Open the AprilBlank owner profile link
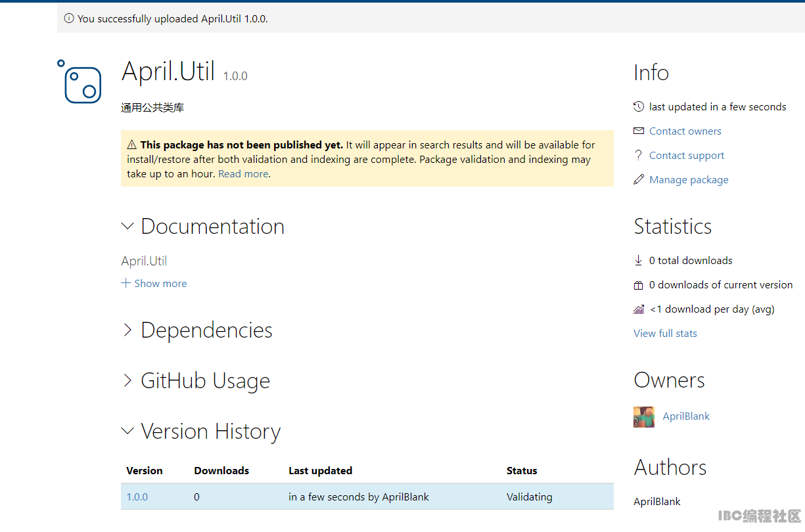The image size is (805, 532). pos(686,416)
